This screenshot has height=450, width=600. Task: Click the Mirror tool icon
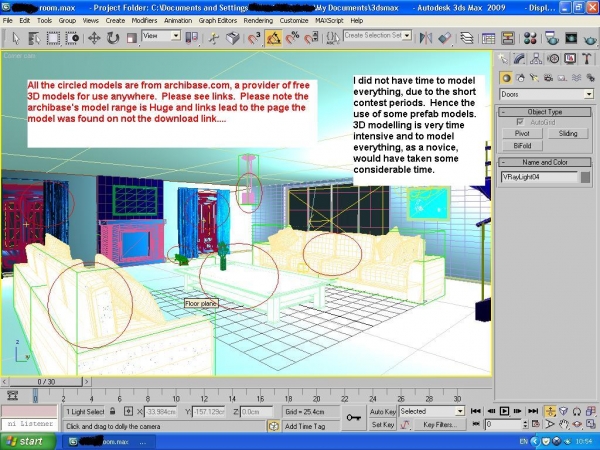pyautogui.click(x=426, y=38)
